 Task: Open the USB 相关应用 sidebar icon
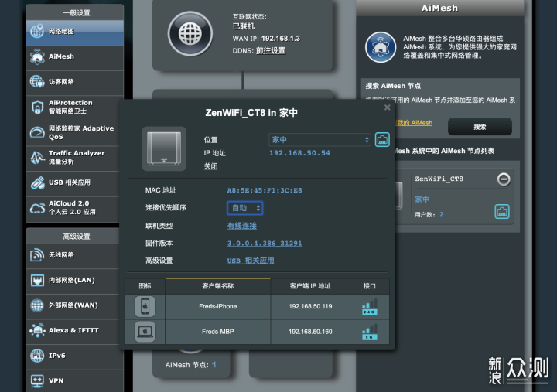tap(37, 182)
